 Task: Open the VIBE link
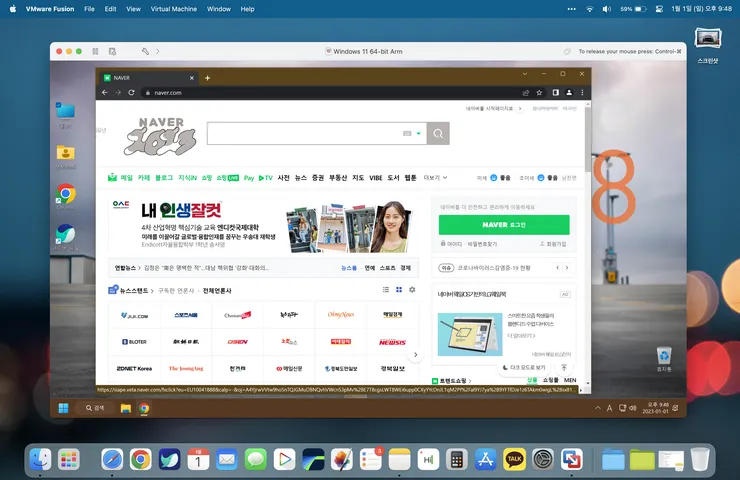[x=376, y=178]
